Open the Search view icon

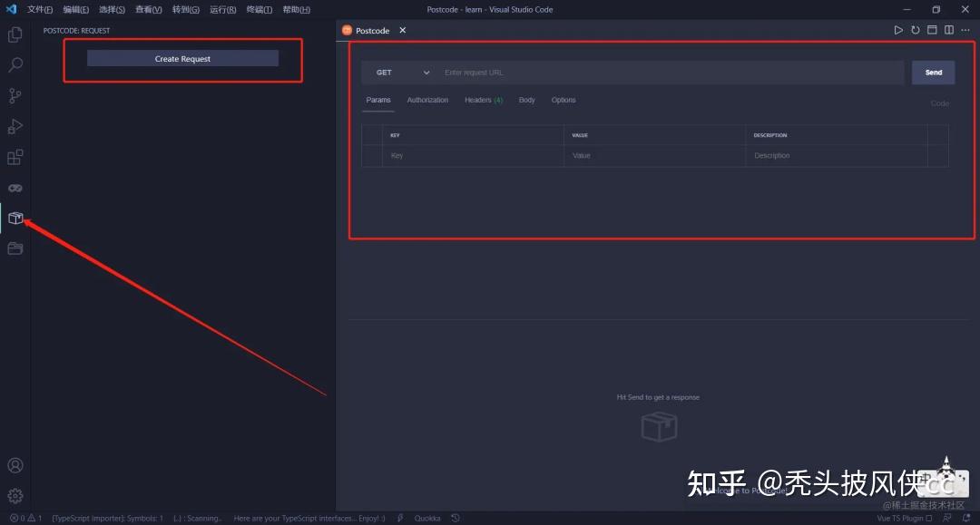click(15, 65)
